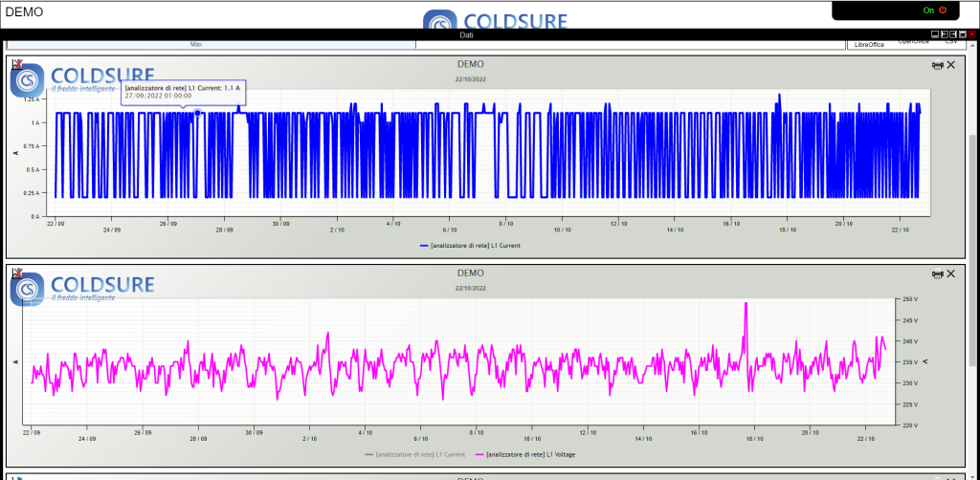
Task: Print the L1 Voltage chart
Action: tap(938, 274)
